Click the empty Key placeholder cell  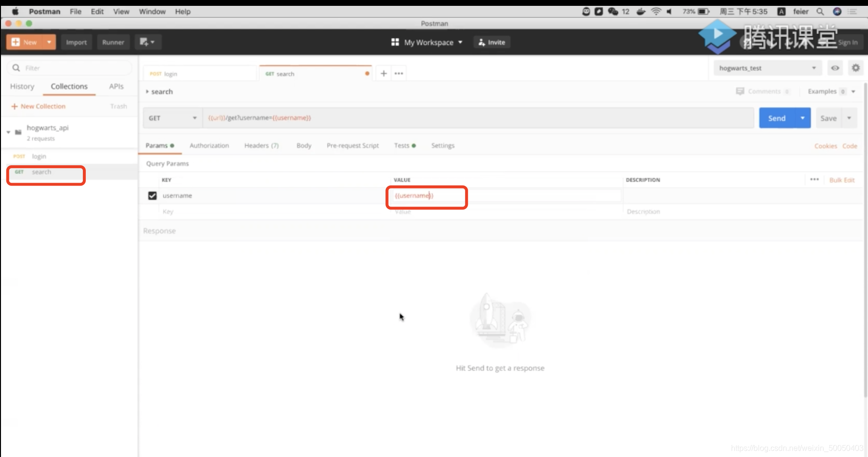(x=276, y=212)
